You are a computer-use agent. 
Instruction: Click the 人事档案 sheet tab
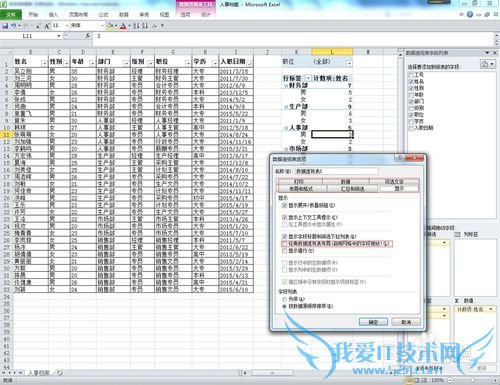tap(39, 373)
